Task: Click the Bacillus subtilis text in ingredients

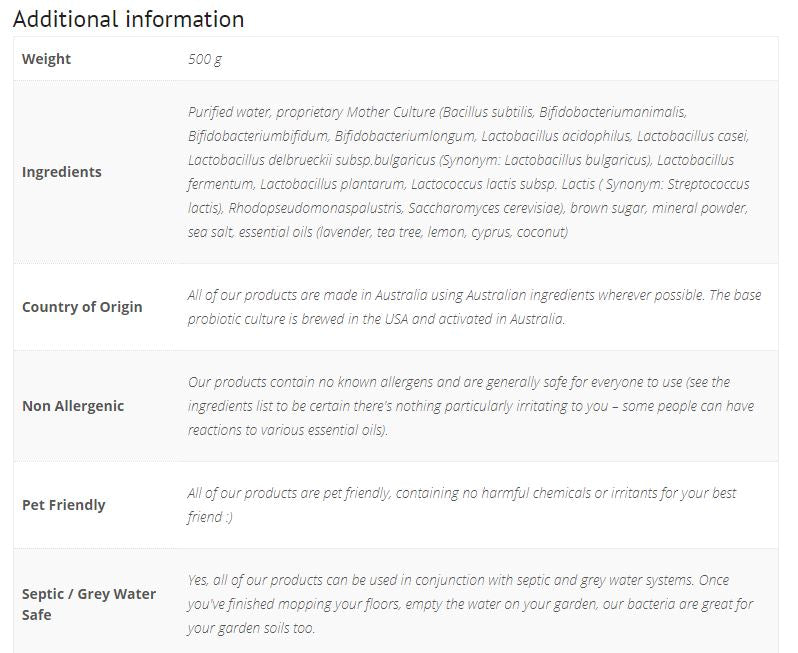Action: pyautogui.click(x=488, y=112)
